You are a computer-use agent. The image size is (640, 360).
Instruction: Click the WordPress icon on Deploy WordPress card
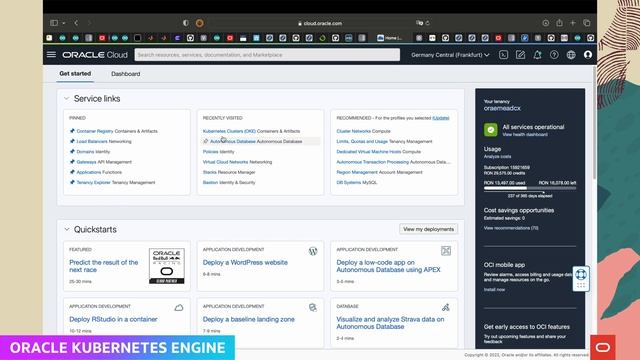click(x=313, y=251)
